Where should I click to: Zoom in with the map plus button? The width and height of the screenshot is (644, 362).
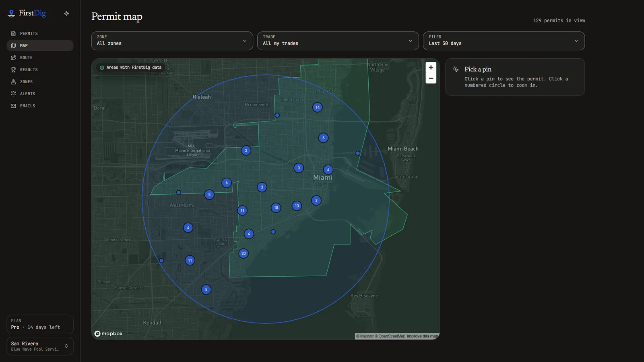click(x=431, y=68)
